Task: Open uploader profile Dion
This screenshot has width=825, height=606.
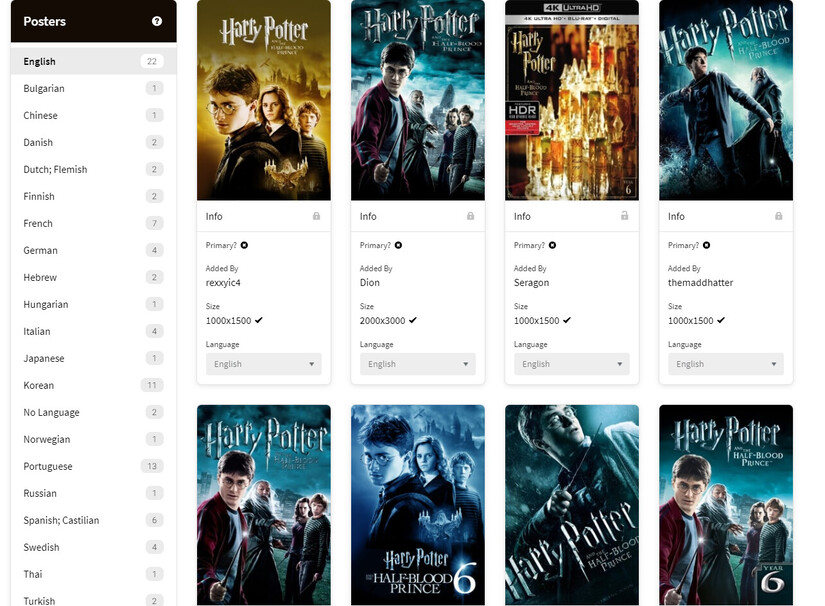Action: 370,282
